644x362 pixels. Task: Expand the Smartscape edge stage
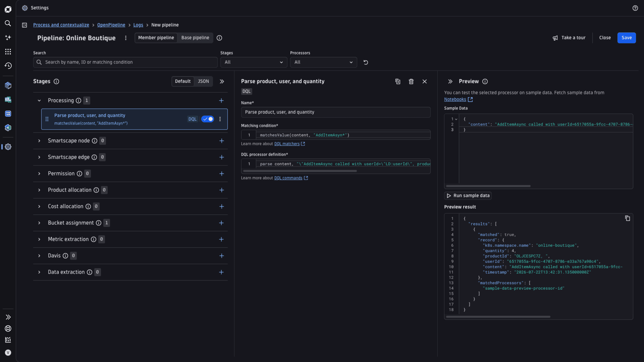tap(39, 157)
